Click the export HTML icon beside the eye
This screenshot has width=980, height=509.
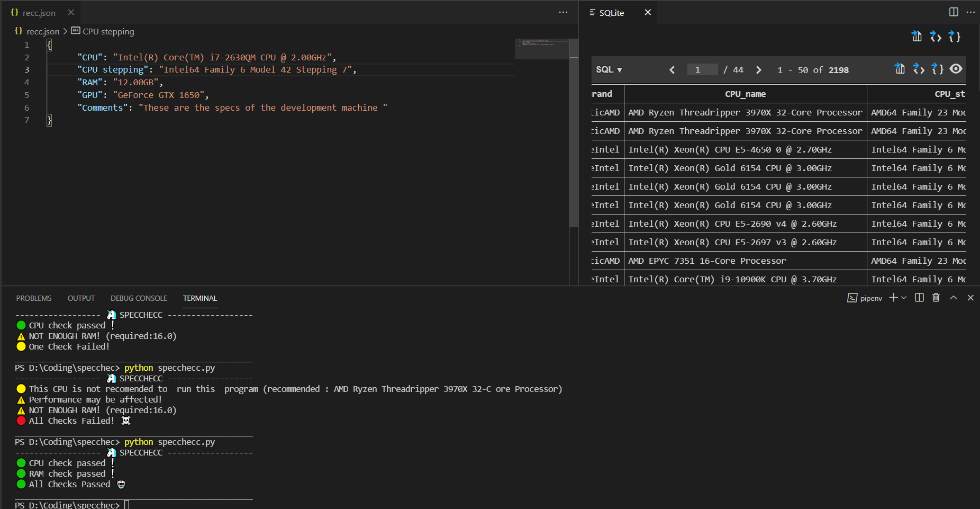[919, 69]
